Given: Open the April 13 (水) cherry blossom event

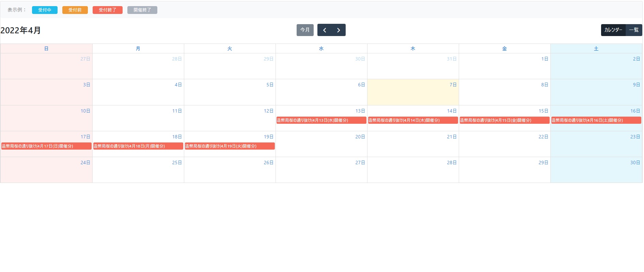Looking at the screenshot, I should [x=321, y=120].
